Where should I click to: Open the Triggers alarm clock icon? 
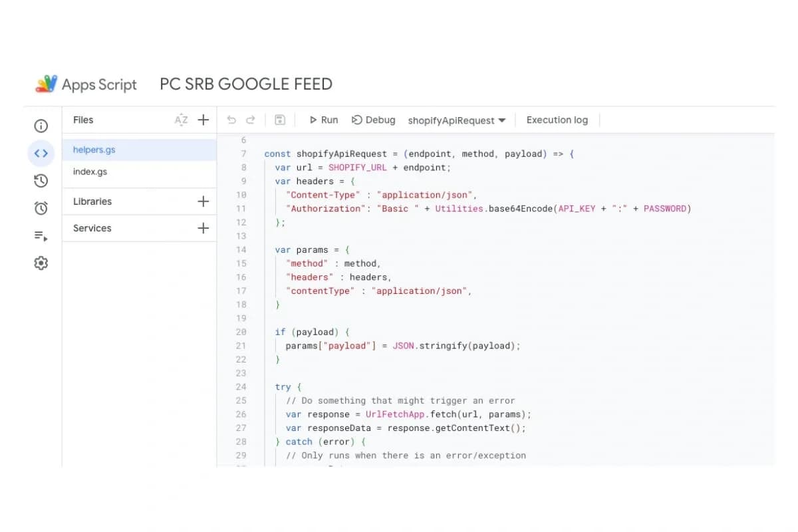[41, 208]
